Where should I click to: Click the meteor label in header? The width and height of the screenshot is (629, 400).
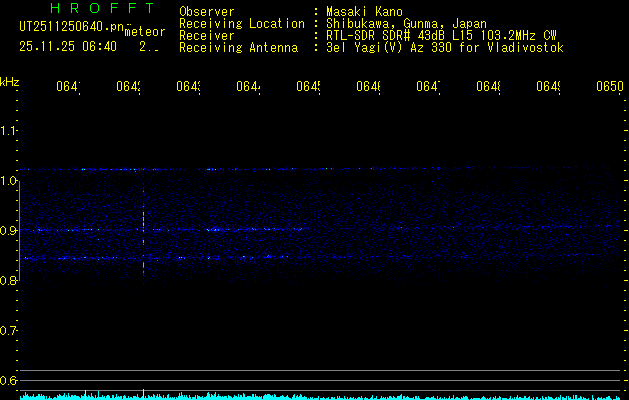(145, 31)
